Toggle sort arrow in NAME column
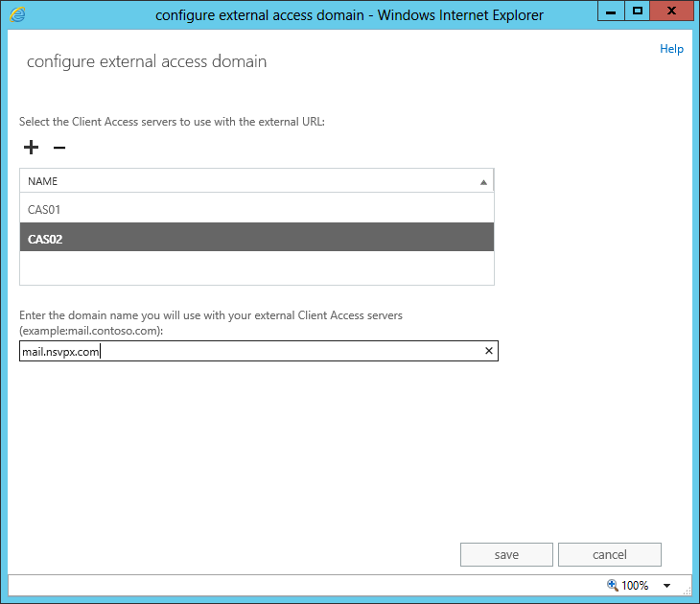Image resolution: width=700 pixels, height=604 pixels. click(x=483, y=181)
